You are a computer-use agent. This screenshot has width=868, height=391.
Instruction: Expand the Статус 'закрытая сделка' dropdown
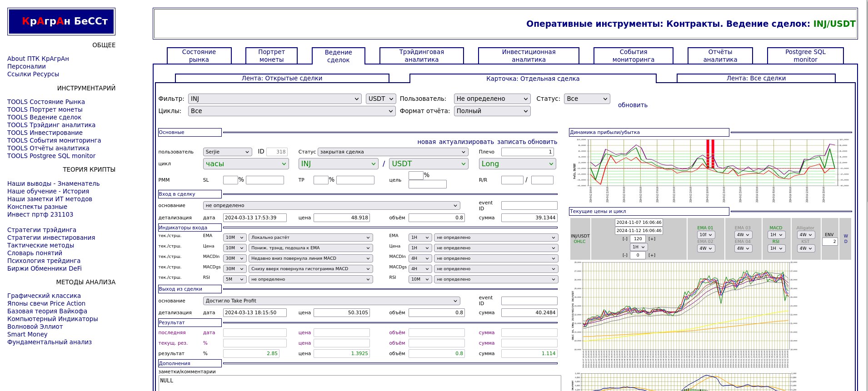point(393,152)
